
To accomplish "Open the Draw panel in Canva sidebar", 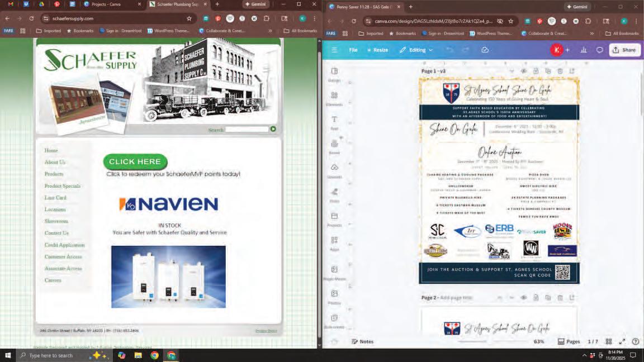I will [x=334, y=195].
